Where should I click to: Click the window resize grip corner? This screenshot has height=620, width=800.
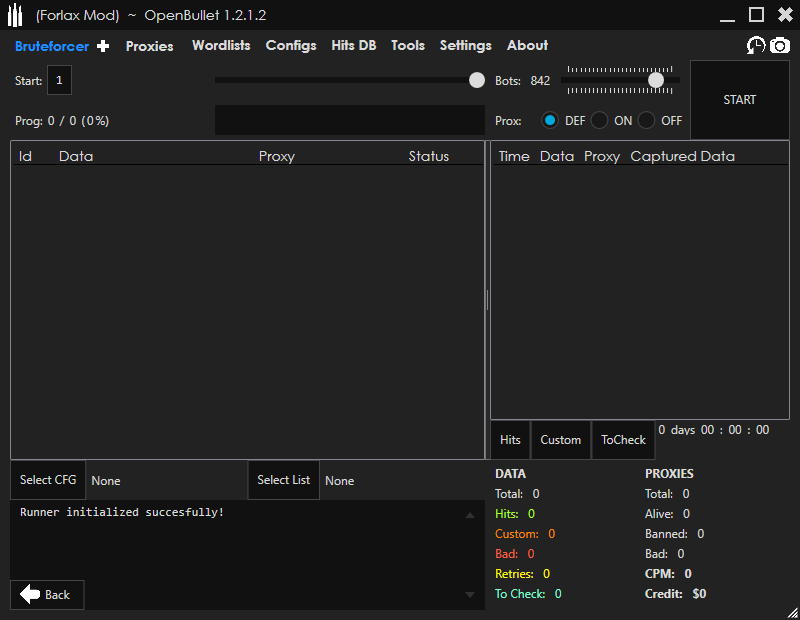[792, 612]
